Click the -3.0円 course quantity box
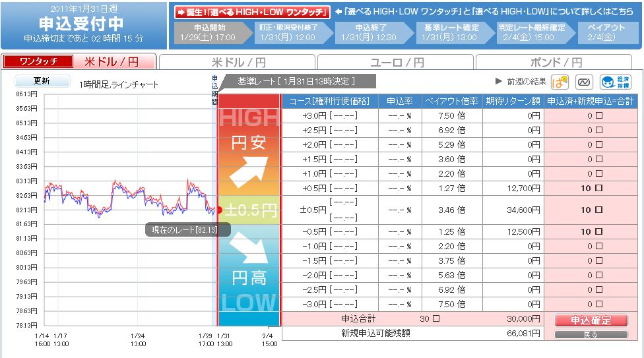 [598, 304]
